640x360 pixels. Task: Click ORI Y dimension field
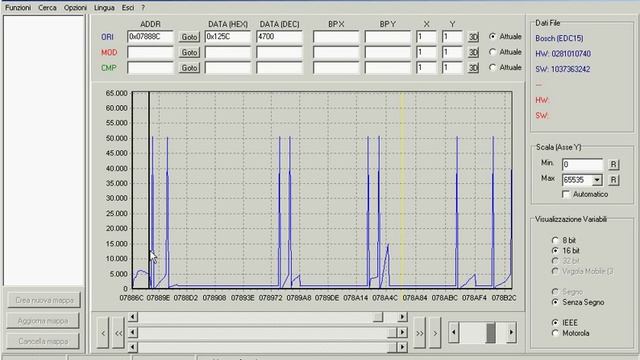tap(452, 37)
